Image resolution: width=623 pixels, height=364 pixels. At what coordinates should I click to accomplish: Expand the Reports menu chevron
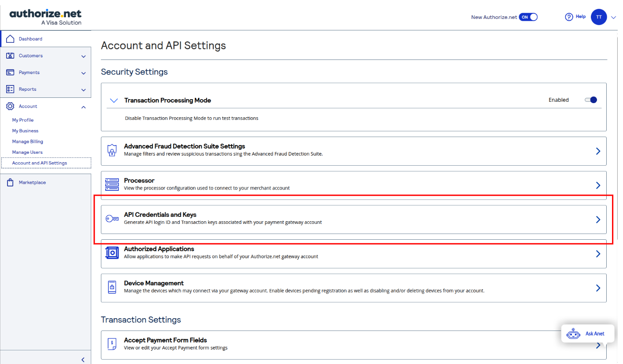pyautogui.click(x=83, y=89)
